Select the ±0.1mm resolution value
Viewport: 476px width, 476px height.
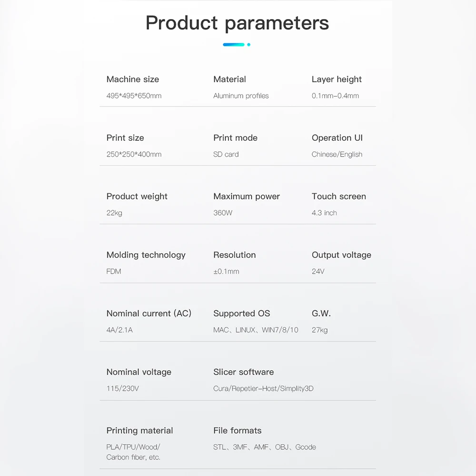tap(226, 271)
